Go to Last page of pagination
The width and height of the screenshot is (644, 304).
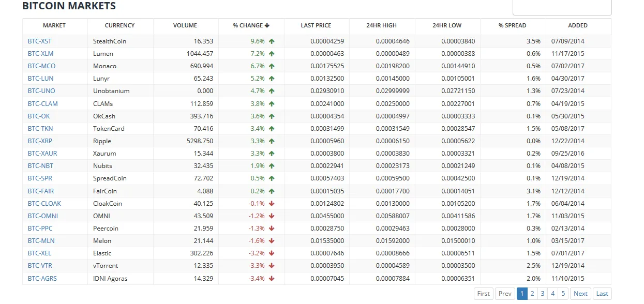click(602, 294)
